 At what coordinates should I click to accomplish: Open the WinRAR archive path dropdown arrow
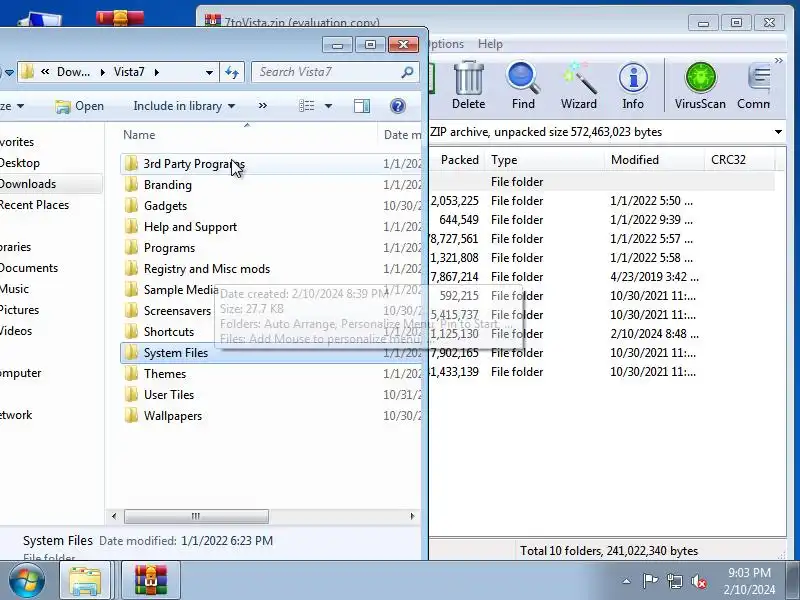click(778, 132)
